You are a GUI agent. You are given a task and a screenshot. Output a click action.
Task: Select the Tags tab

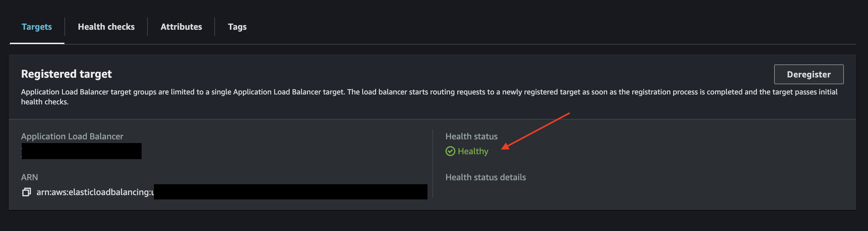237,27
